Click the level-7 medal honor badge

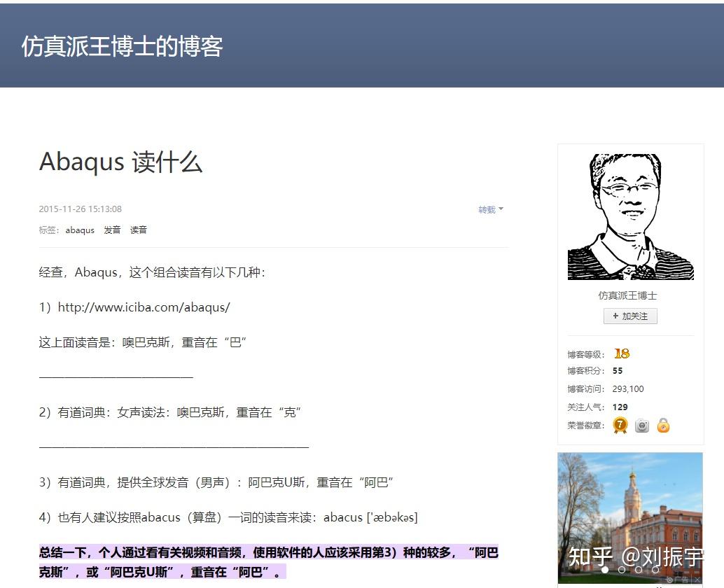619,425
